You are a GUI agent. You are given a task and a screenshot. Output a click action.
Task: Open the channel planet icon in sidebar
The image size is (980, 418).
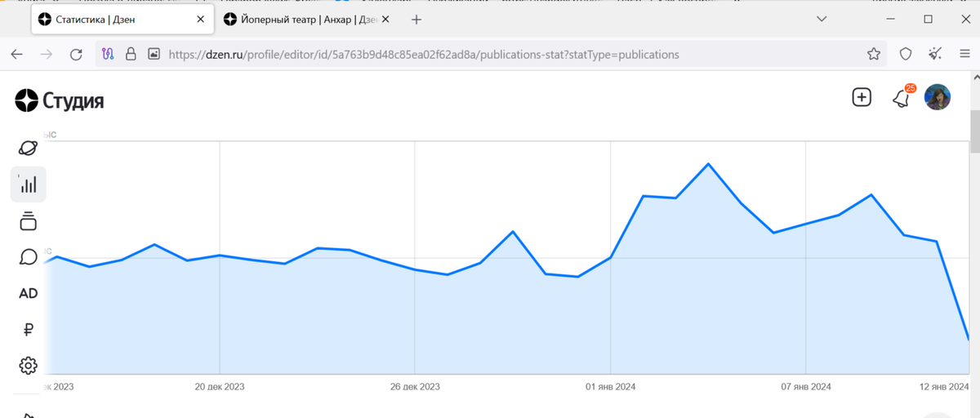pyautogui.click(x=28, y=148)
